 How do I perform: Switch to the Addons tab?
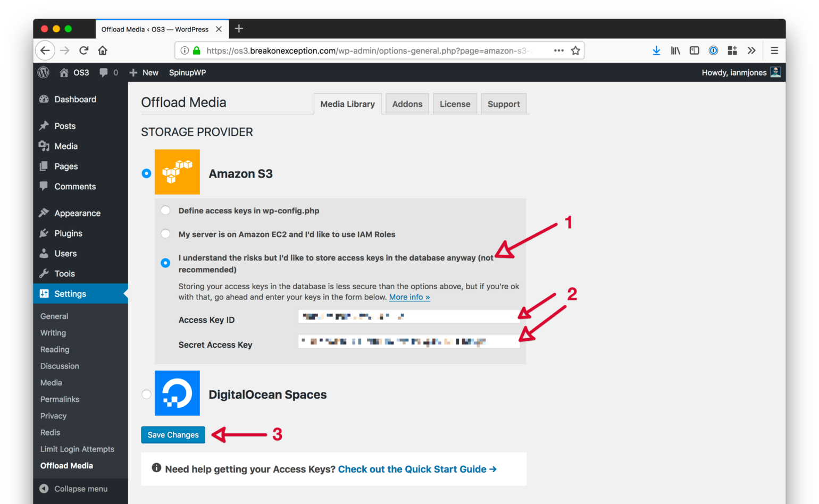pos(407,104)
